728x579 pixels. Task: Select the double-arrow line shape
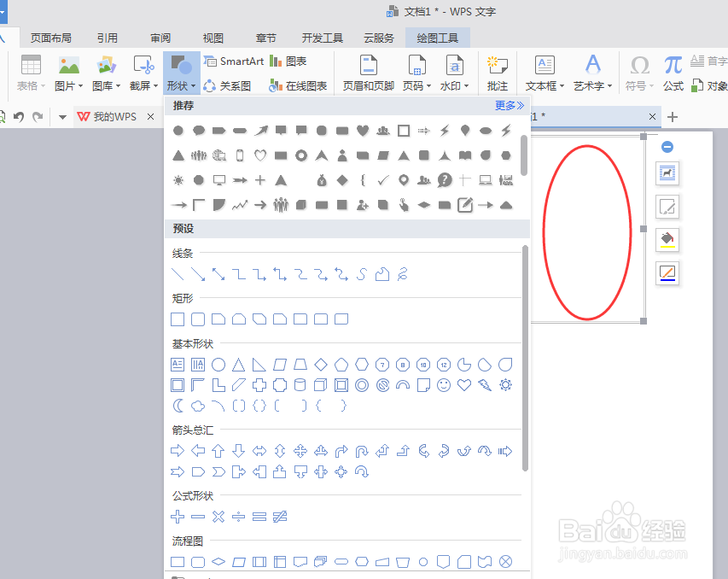coord(218,274)
